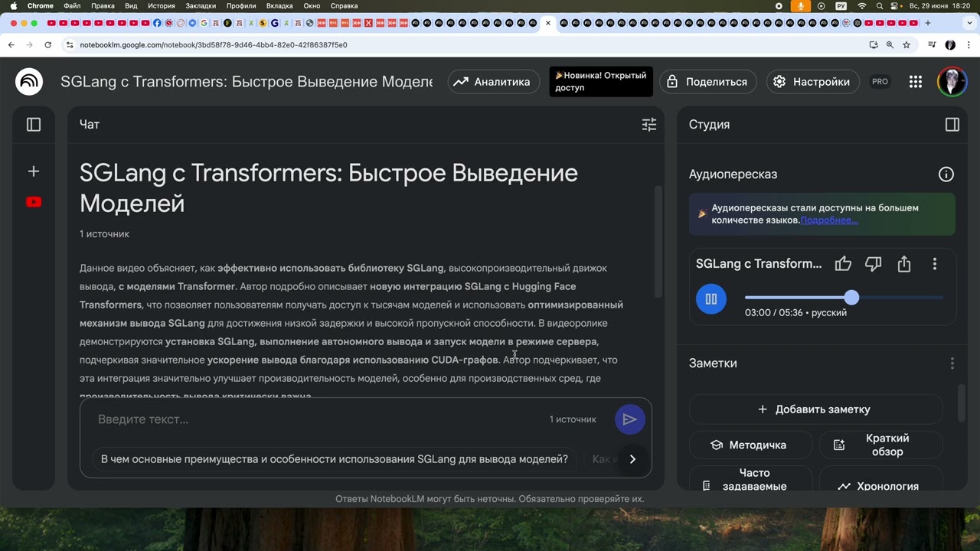Open Chrome three-dot menu
Screen dimensions: 980x551
969,45
